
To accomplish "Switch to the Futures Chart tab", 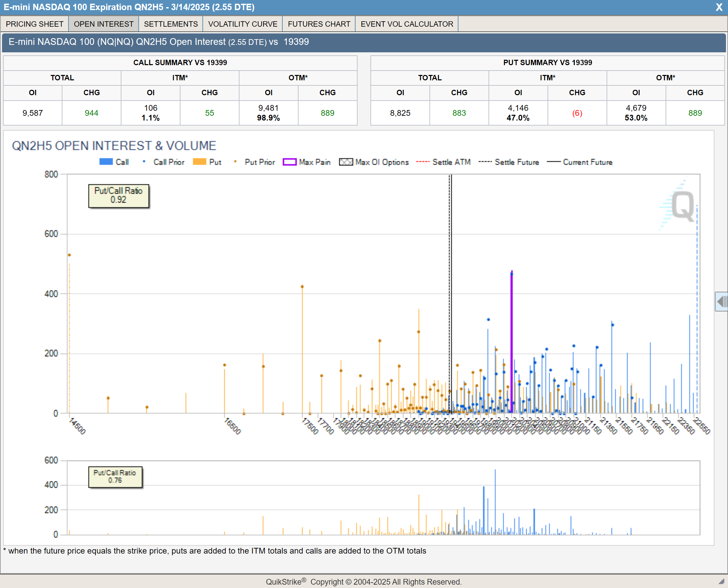I will tap(319, 24).
